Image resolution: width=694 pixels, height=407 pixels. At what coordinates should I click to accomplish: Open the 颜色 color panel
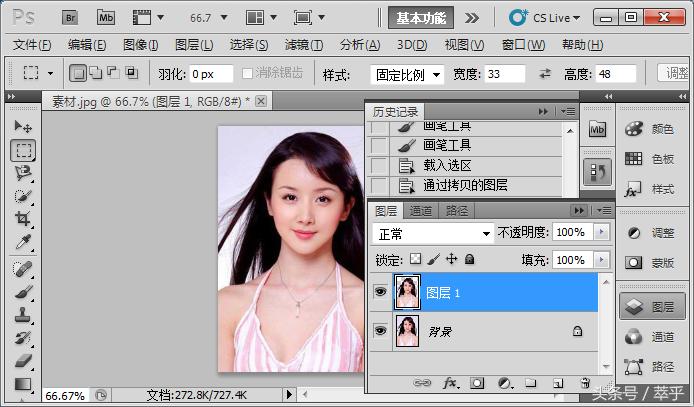click(650, 129)
